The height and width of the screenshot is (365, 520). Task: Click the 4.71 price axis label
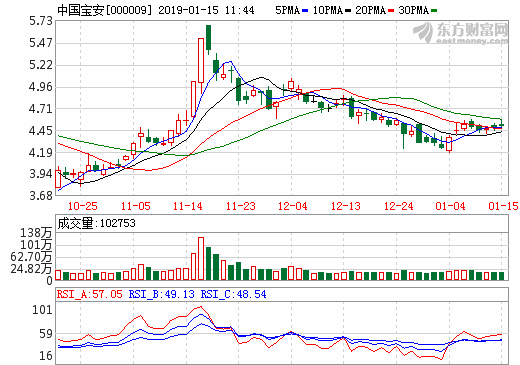coord(41,109)
